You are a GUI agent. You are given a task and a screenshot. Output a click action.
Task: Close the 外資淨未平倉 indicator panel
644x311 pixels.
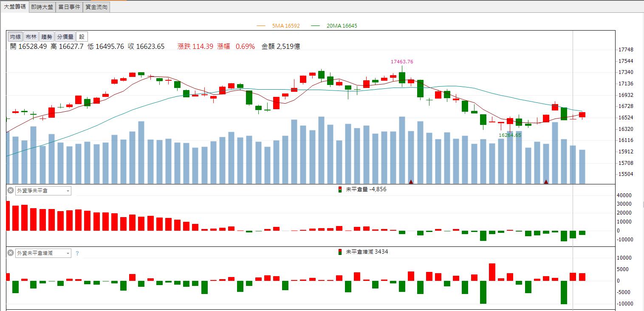11,191
